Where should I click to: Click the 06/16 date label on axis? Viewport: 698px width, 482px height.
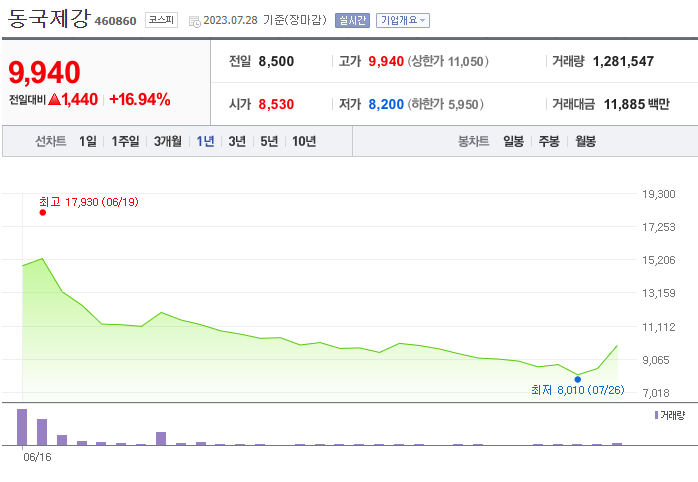point(37,457)
